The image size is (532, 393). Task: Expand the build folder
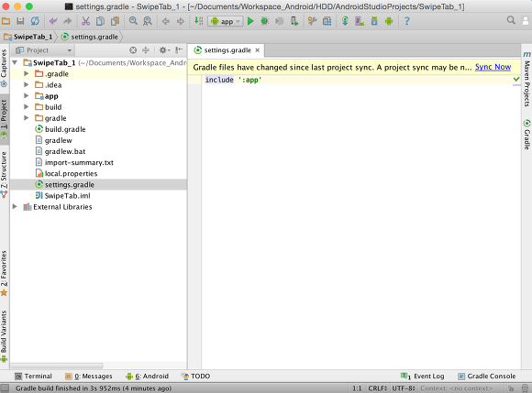26,107
